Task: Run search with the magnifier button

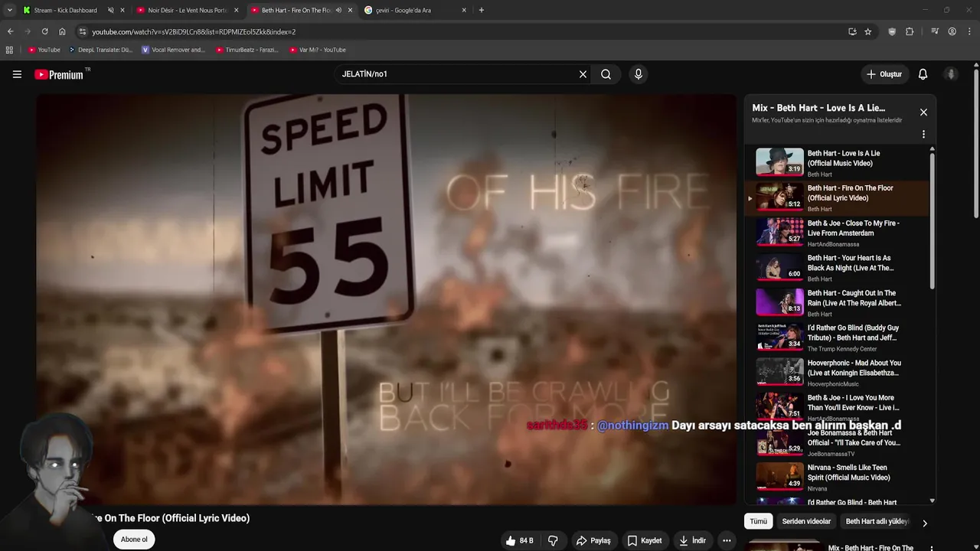Action: [606, 74]
